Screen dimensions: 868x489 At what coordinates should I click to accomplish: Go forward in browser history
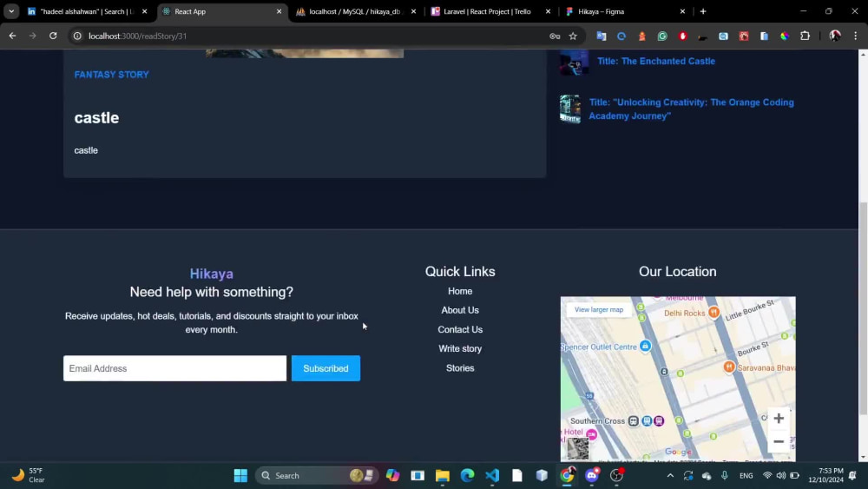[33, 36]
